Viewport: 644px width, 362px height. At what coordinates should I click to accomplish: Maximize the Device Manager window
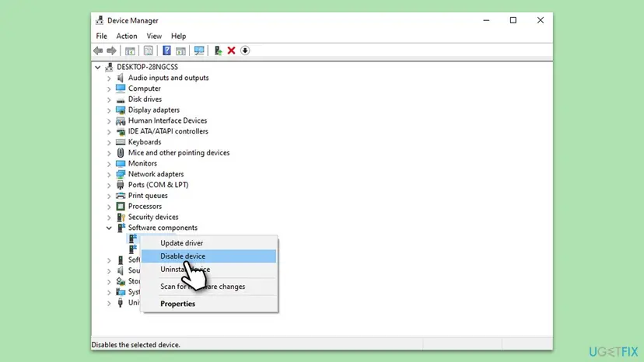(513, 20)
